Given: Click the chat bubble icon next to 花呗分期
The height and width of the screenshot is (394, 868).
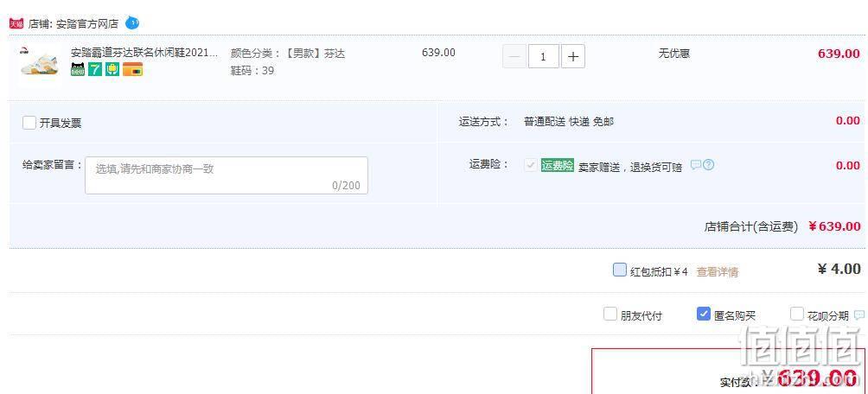Looking at the screenshot, I should tap(859, 315).
